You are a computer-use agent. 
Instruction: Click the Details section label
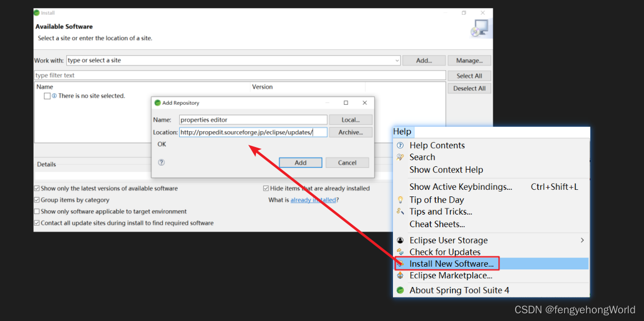pyautogui.click(x=47, y=164)
